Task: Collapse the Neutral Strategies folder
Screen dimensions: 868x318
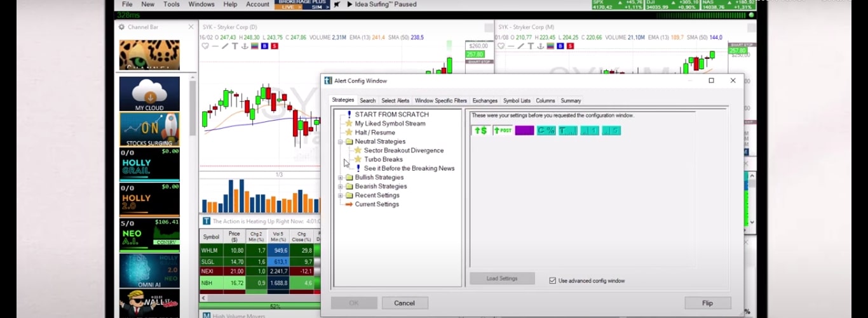Action: 341,142
